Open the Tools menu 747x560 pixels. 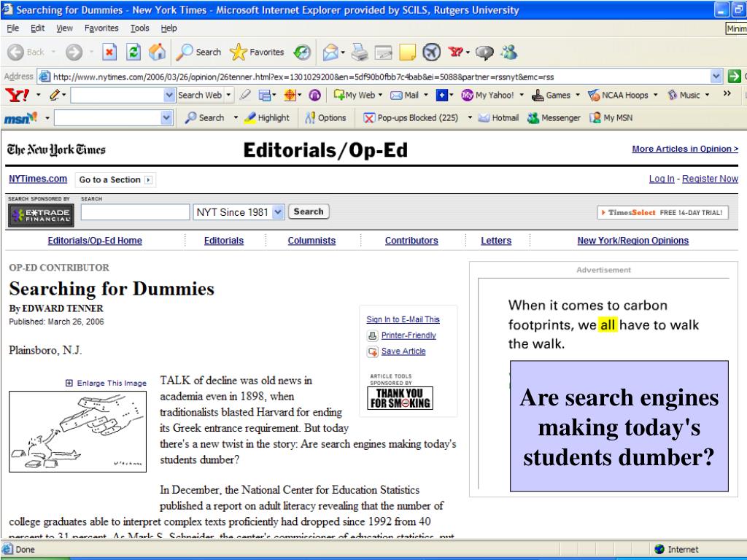tap(139, 28)
